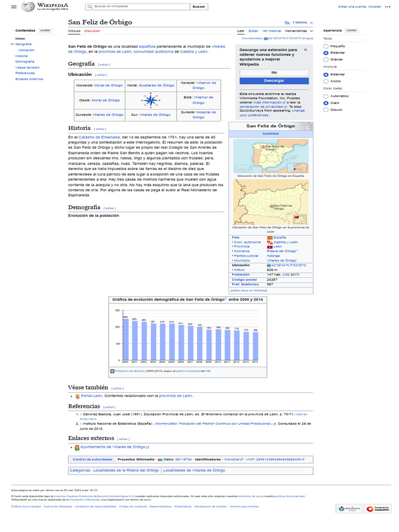Viewport: 399px width, 532px height.
Task: Hide the Contenidos sidebar
Action: point(45,31)
